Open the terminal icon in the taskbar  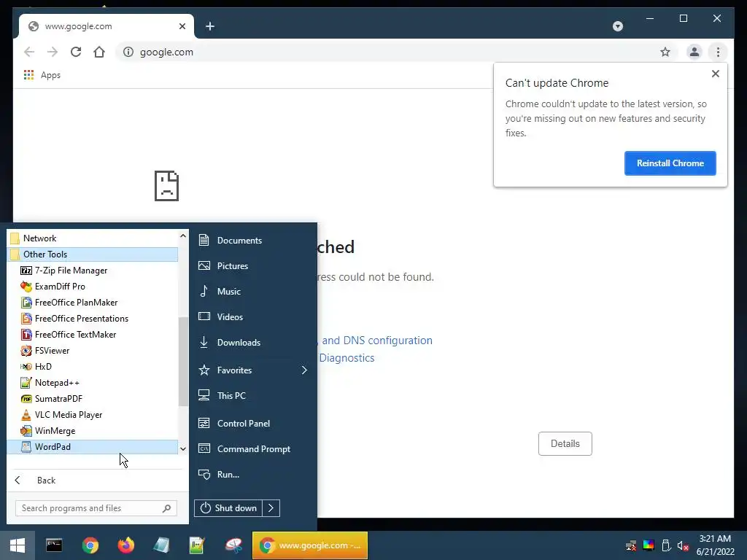tap(54, 545)
